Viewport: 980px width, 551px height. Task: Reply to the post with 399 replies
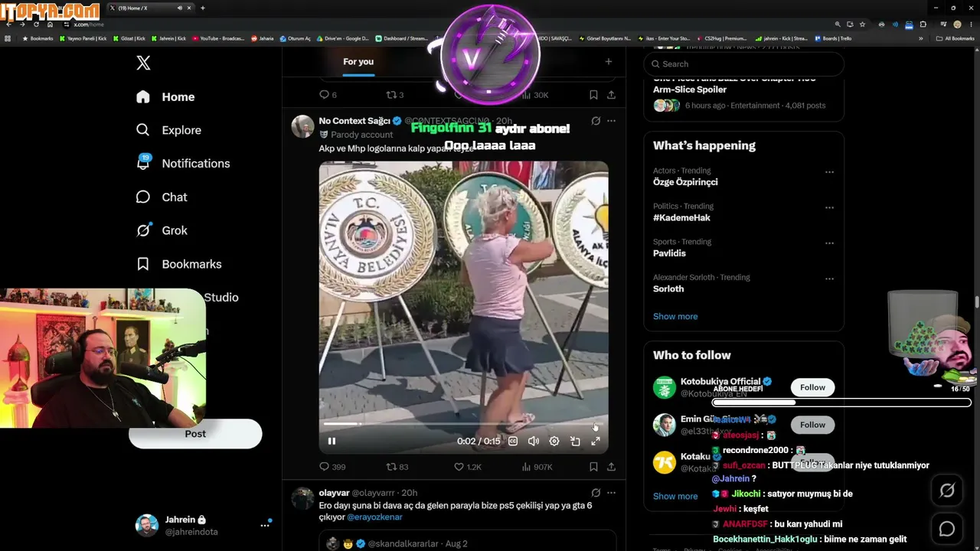pos(332,467)
